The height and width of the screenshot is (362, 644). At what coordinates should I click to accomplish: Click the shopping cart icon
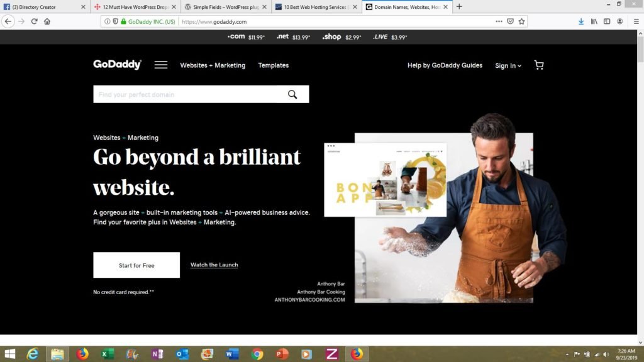[x=539, y=65]
